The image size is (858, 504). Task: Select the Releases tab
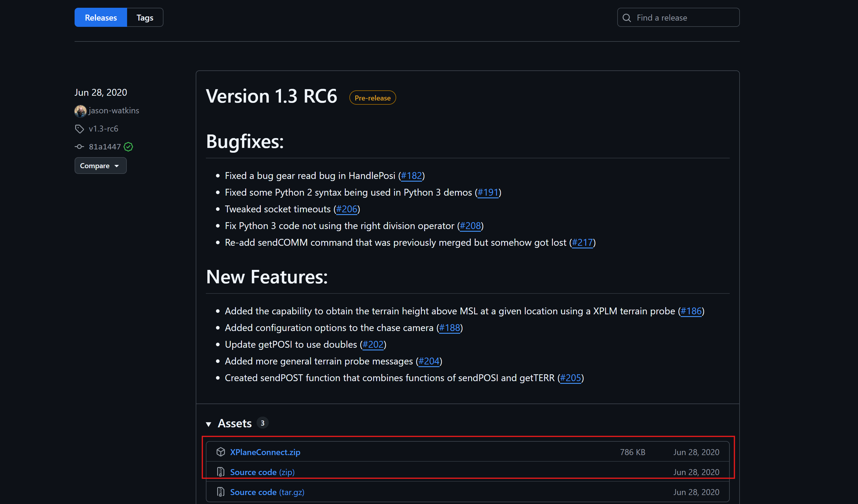[101, 18]
